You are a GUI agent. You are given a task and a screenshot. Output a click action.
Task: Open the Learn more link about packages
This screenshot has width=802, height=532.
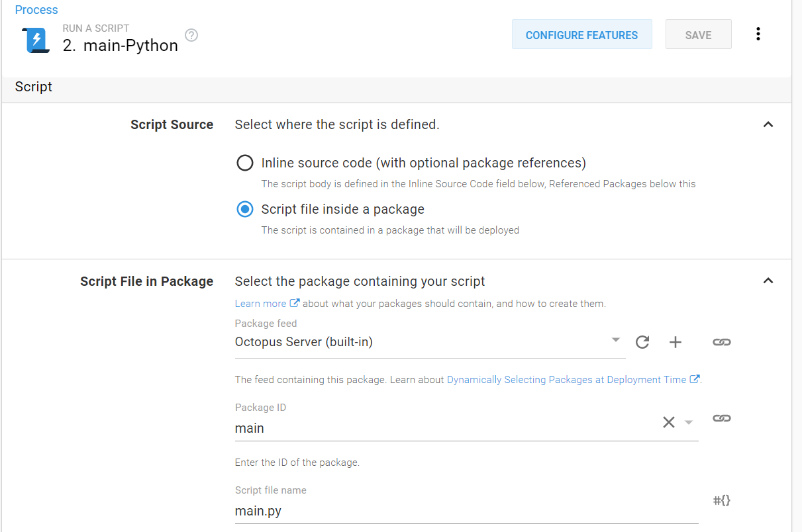click(x=262, y=303)
